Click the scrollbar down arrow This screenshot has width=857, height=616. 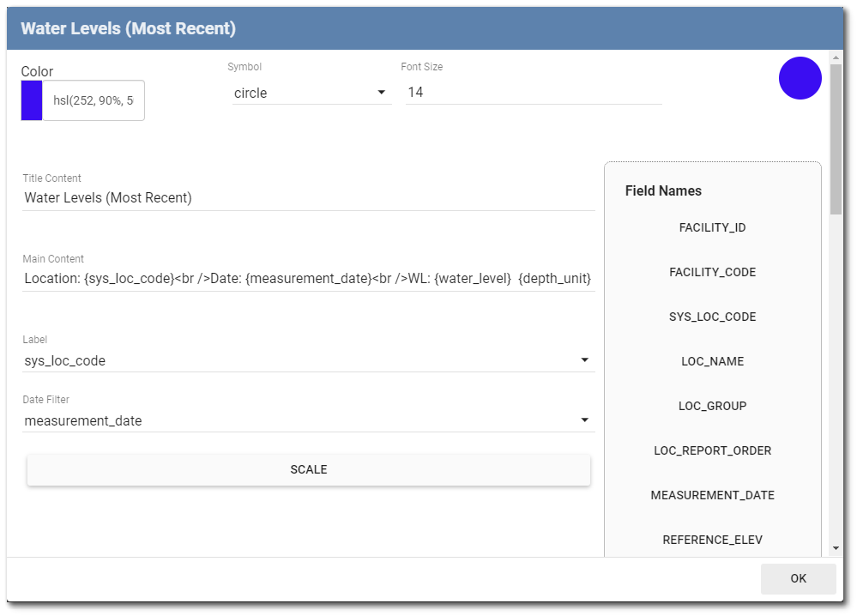836,548
